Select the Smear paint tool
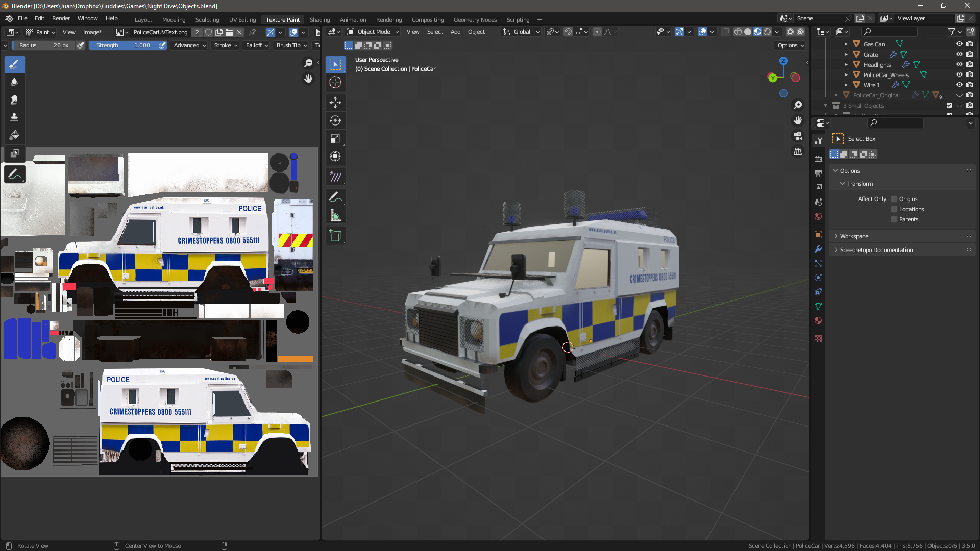The height and width of the screenshot is (551, 980). 14,99
